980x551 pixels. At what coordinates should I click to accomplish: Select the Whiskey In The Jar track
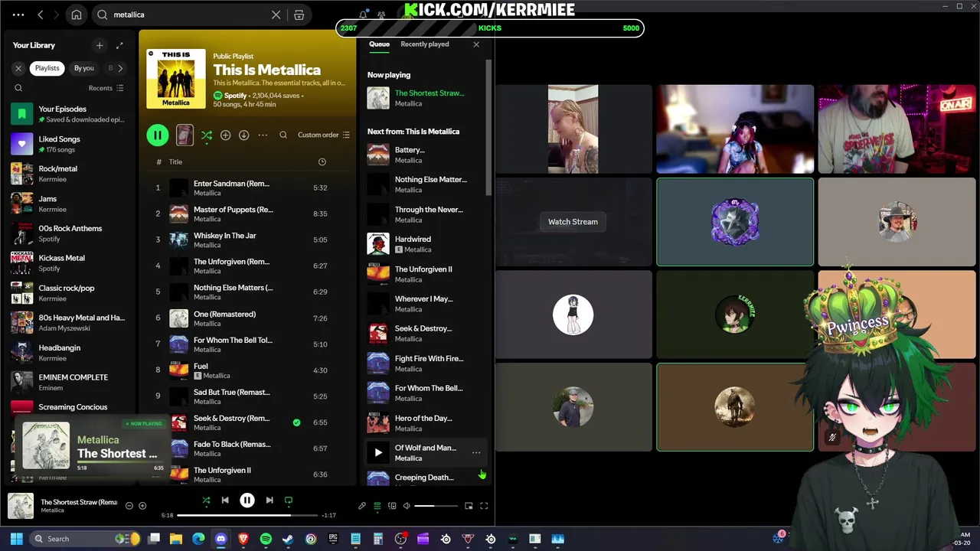(x=247, y=240)
